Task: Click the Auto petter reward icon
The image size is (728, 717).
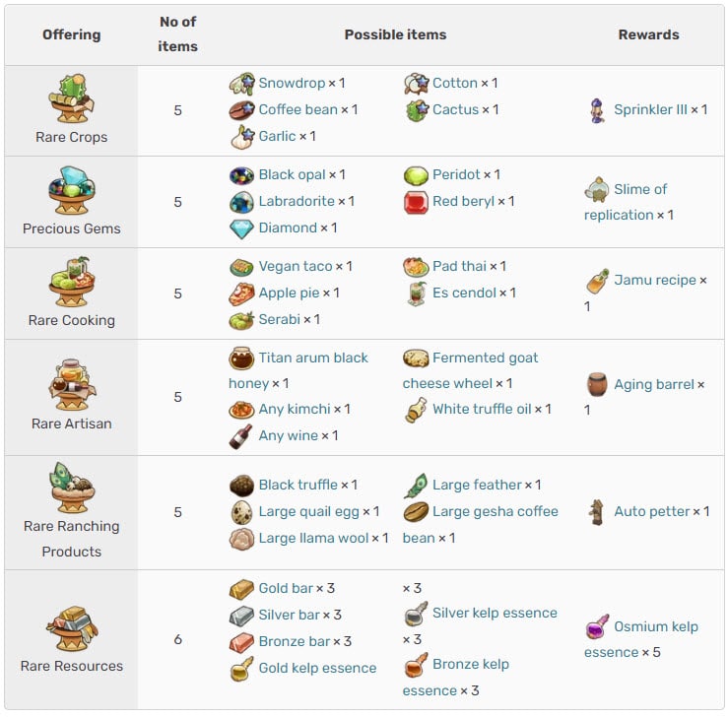Action: click(597, 512)
